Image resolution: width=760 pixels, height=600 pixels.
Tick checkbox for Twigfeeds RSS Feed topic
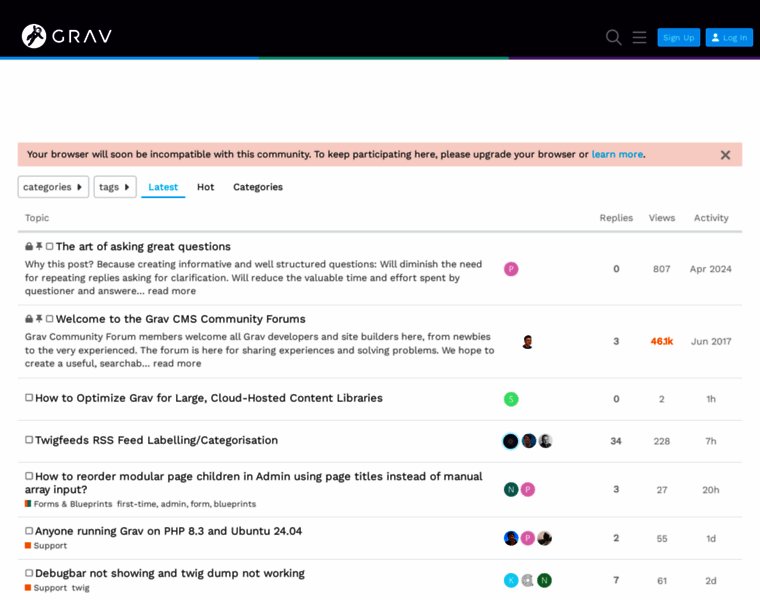[x=29, y=440]
